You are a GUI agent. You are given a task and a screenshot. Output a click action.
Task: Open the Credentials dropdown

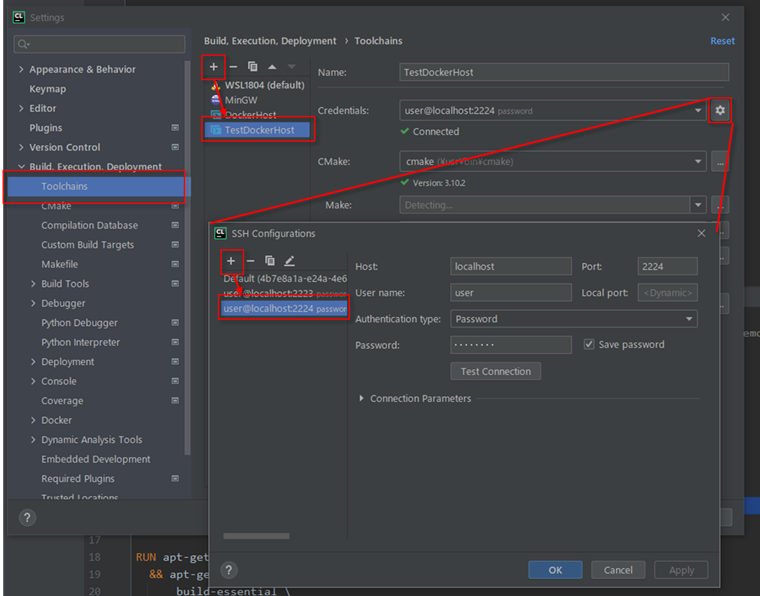coord(698,110)
